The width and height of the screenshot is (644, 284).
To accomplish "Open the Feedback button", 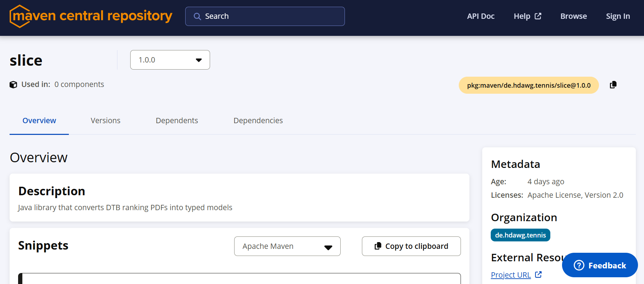I will (600, 265).
